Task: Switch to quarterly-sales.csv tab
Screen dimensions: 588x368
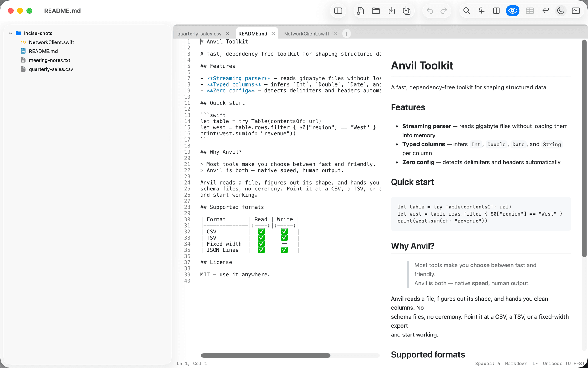Action: [199, 34]
